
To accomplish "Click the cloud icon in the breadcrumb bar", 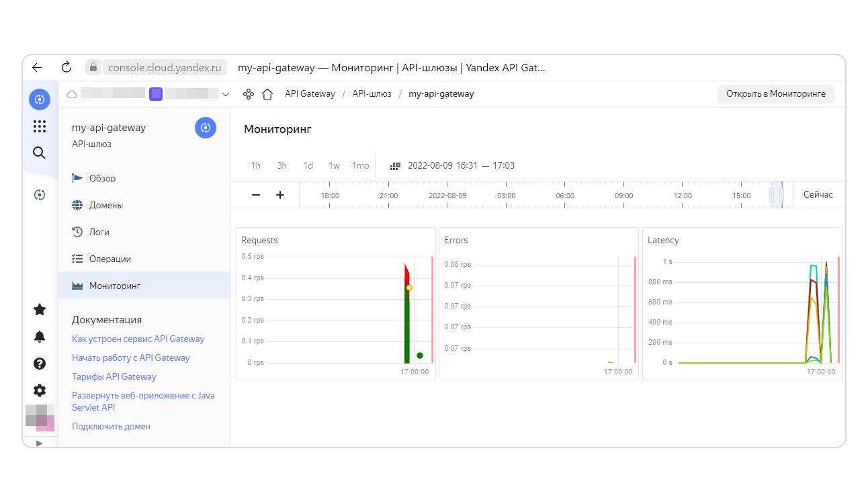I will (72, 94).
